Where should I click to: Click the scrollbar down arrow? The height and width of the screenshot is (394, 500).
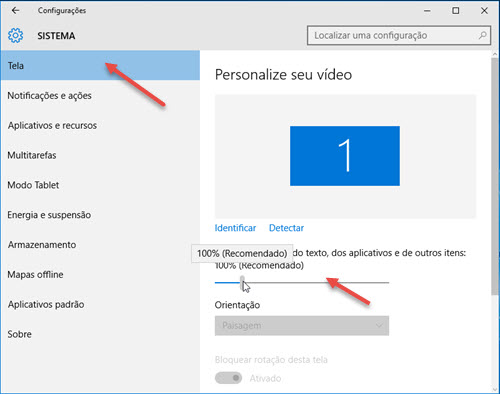(x=495, y=389)
